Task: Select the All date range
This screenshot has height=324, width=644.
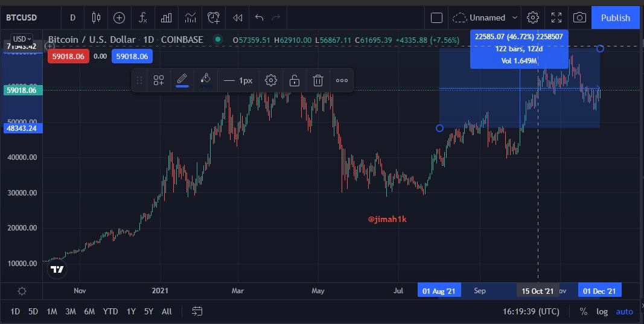Action: pyautogui.click(x=167, y=312)
